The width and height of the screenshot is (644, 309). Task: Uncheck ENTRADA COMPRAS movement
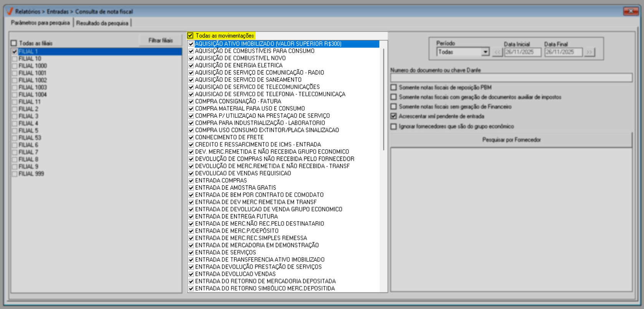191,181
